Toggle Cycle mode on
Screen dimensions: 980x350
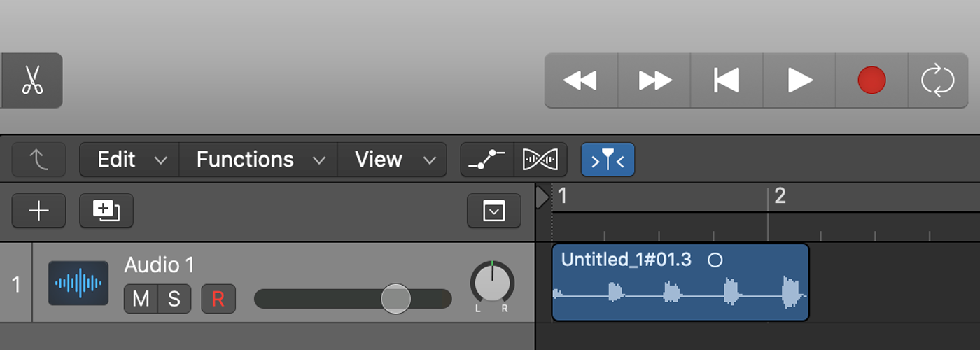[938, 80]
